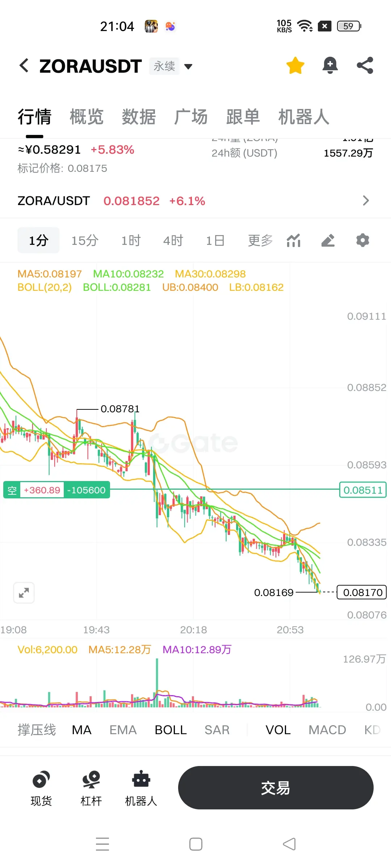This screenshot has height=868, width=391.
Task: Toggle the SAR indicator
Action: click(x=217, y=730)
